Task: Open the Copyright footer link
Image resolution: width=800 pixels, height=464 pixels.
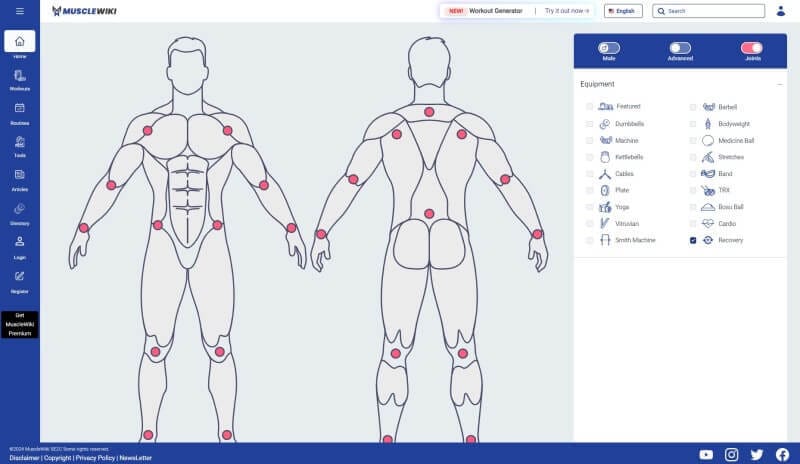Action: pyautogui.click(x=57, y=458)
